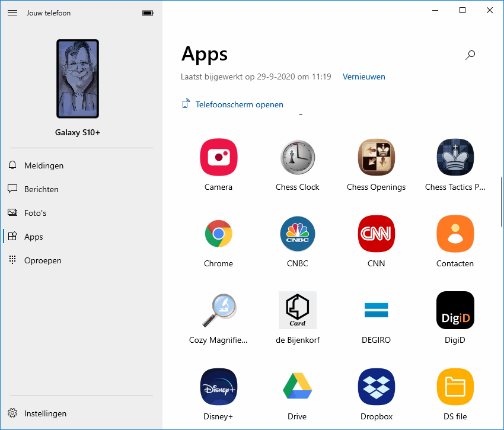Viewport: 504px width, 430px height.
Task: Open the Contacten app icon
Action: 455,234
